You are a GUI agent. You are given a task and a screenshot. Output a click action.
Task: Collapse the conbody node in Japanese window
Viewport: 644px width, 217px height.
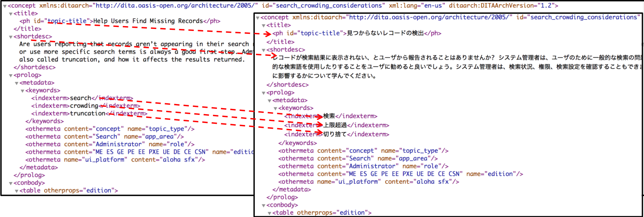click(264, 205)
